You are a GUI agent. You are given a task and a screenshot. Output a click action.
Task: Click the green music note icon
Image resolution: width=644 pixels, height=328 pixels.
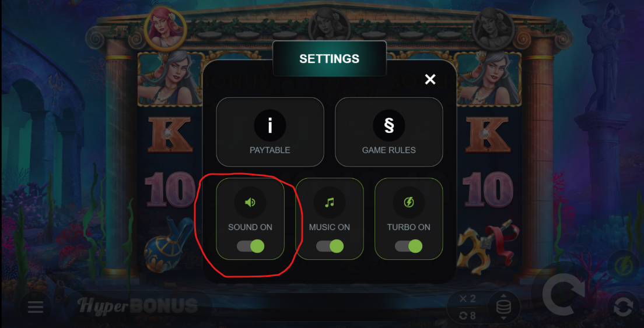coord(330,202)
